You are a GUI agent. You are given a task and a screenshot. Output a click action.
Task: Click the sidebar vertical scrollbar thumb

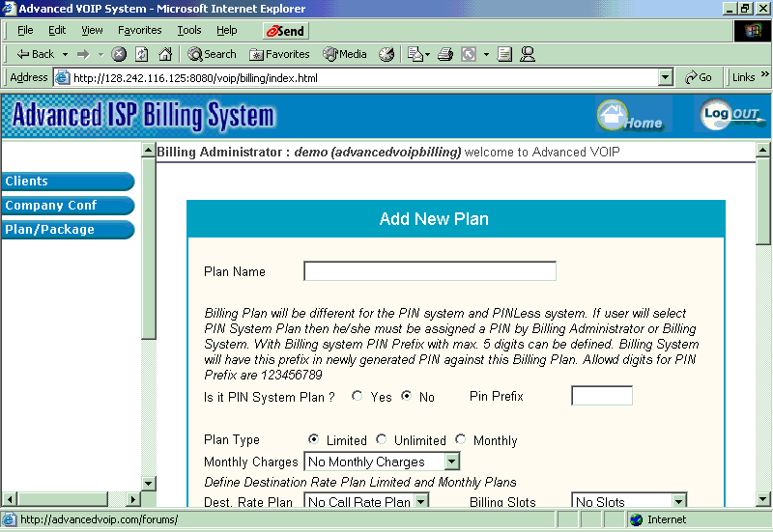149,248
